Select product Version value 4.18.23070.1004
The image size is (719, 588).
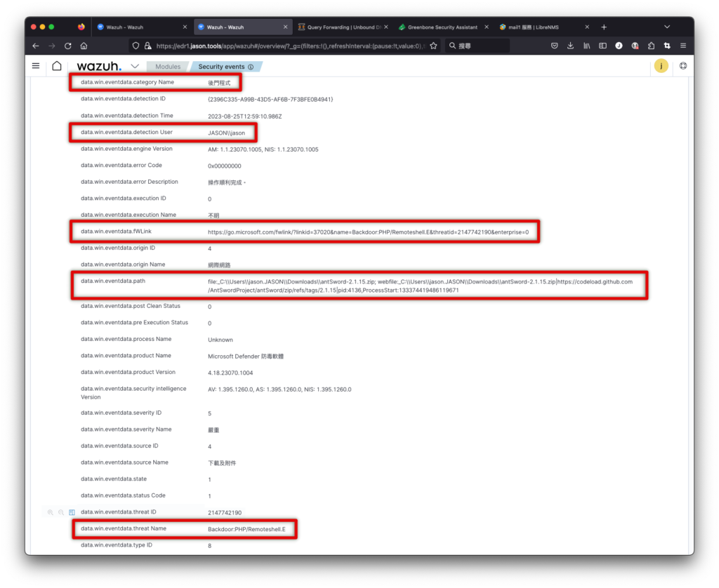230,373
